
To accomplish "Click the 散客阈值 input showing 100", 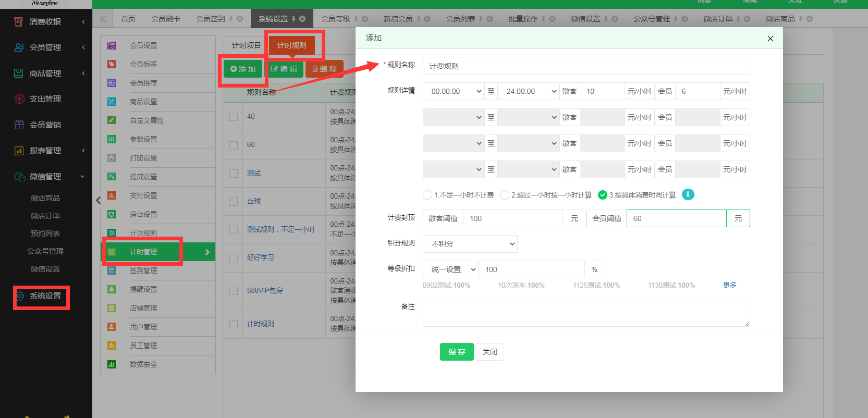I will click(x=513, y=218).
